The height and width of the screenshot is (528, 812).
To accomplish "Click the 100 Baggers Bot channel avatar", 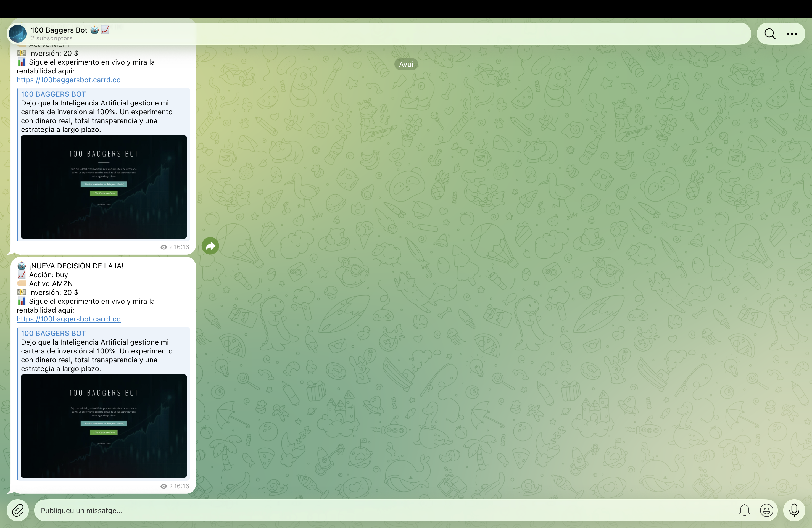I will [18, 34].
